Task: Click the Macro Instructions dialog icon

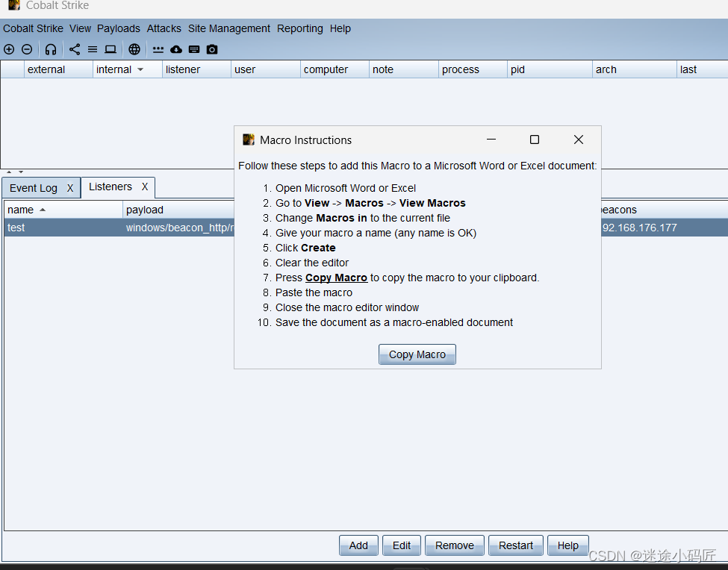Action: 249,140
